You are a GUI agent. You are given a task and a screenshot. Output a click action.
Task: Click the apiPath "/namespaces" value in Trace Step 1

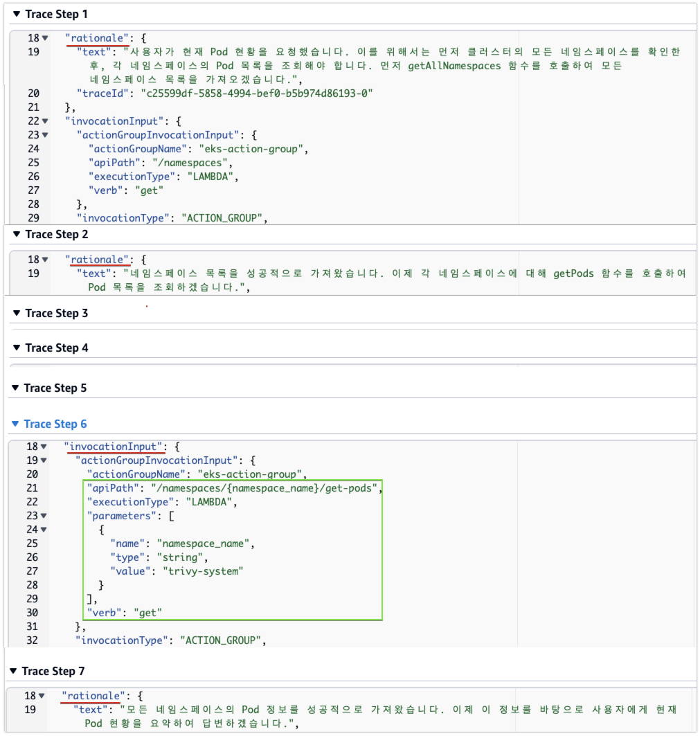point(190,163)
